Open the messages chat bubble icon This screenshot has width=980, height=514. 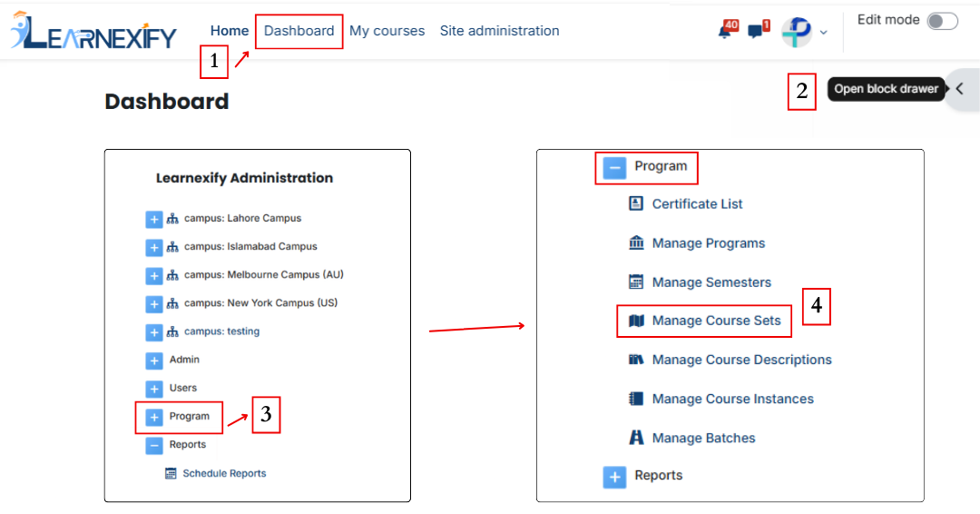[756, 31]
